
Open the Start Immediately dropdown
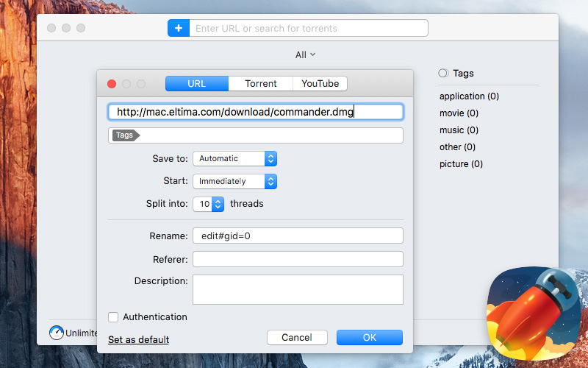click(x=234, y=181)
